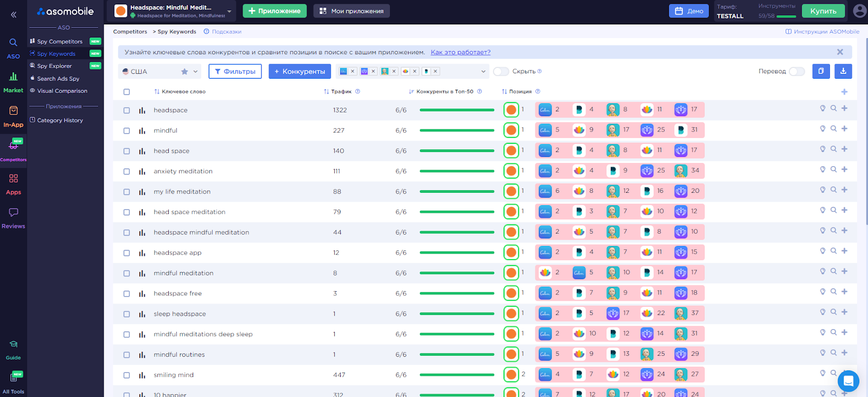This screenshot has width=868, height=397.
Task: Open the chart icon for keyword headspace
Action: coord(142,110)
